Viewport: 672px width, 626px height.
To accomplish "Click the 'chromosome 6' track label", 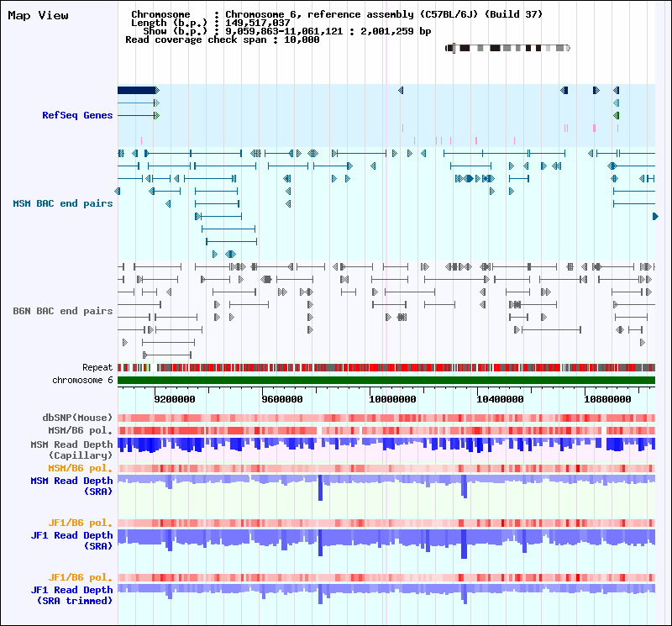I will [x=82, y=380].
